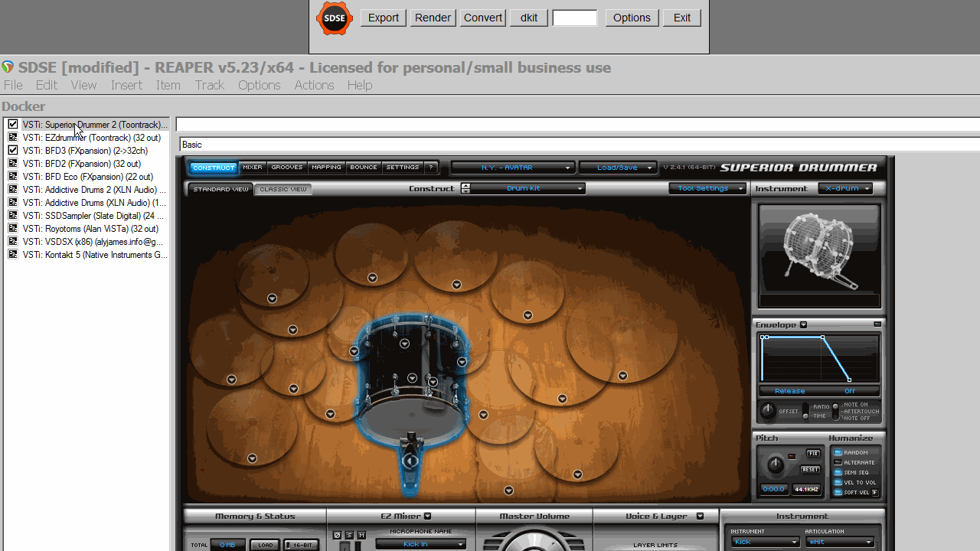Enable the BFD Eco plugin checkbox
Image resolution: width=980 pixels, height=551 pixels.
(13, 177)
